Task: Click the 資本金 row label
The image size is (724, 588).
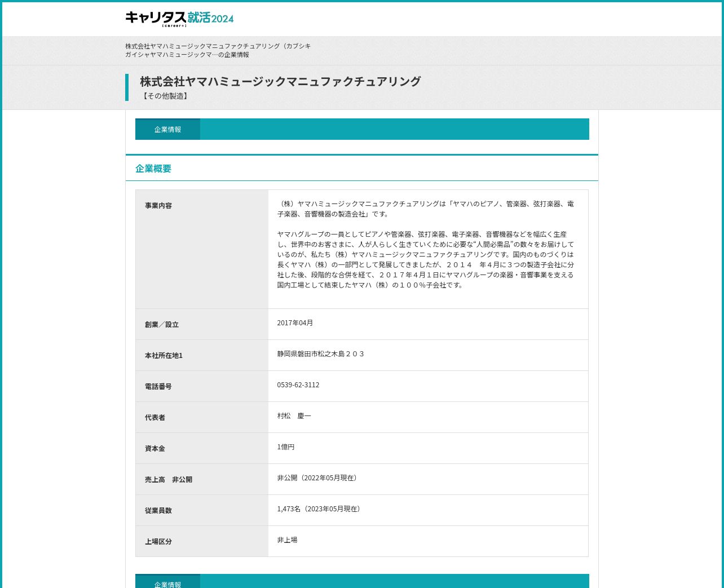Action: pos(155,449)
